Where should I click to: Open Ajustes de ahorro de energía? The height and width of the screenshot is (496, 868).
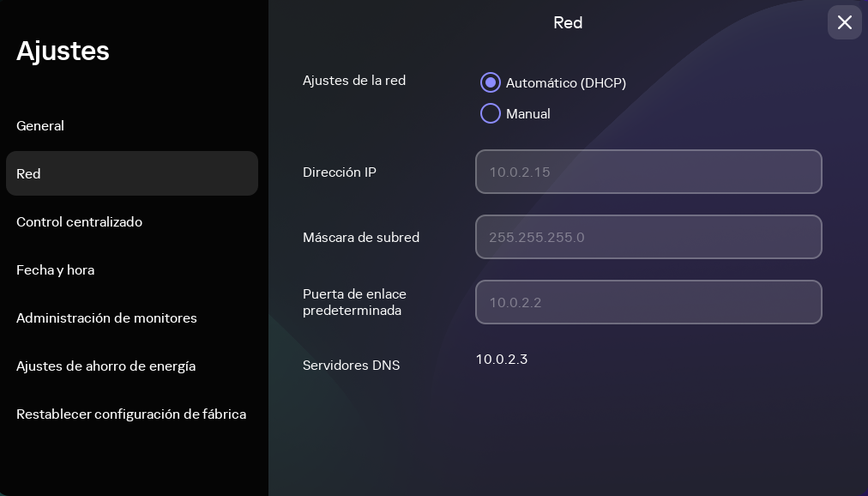pyautogui.click(x=105, y=366)
